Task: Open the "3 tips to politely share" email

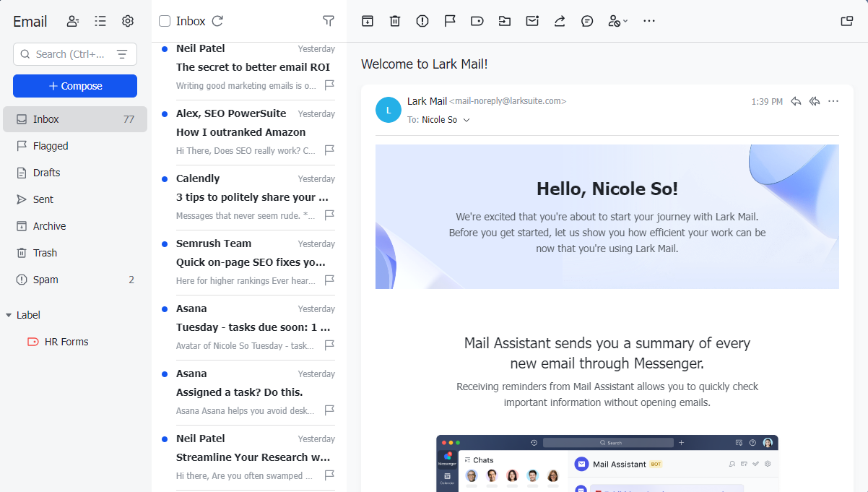Action: (x=249, y=198)
